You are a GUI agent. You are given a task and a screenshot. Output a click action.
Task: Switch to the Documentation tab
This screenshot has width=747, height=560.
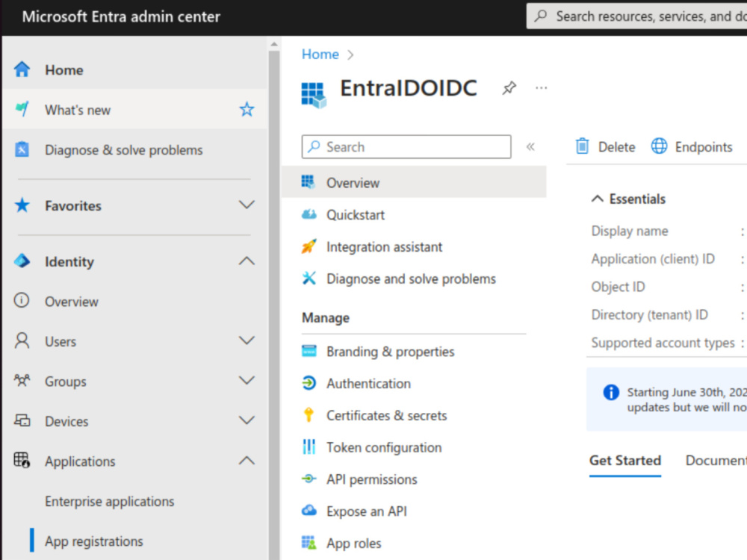716,461
